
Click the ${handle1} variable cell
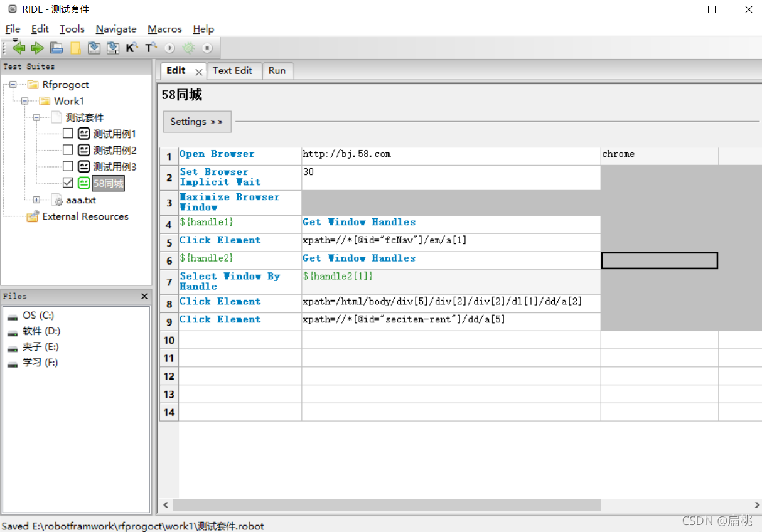tap(240, 225)
